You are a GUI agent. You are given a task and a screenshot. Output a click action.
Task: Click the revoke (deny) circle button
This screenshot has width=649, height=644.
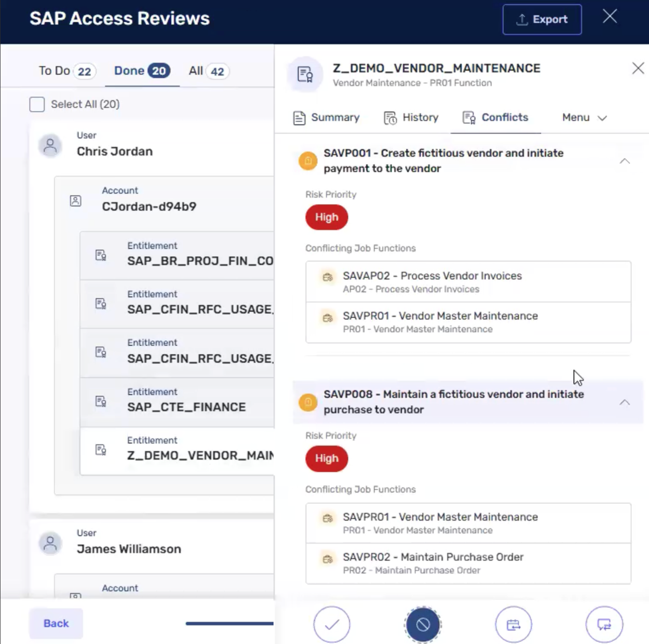coord(423,624)
